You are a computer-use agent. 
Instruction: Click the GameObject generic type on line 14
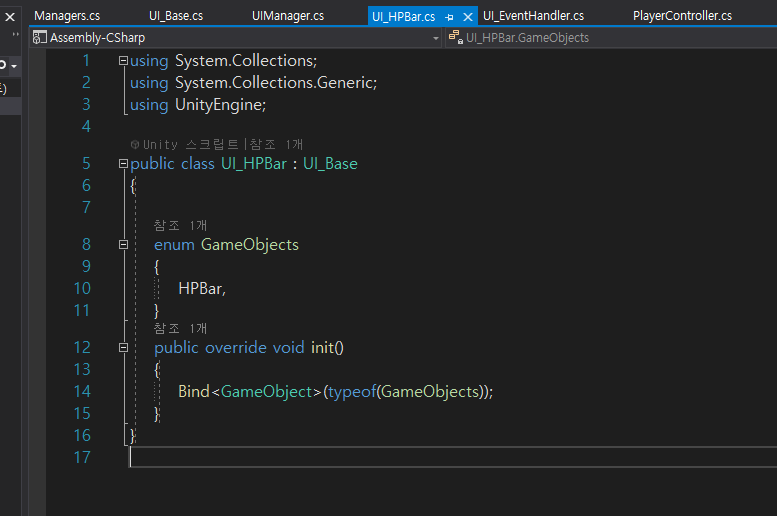click(267, 392)
